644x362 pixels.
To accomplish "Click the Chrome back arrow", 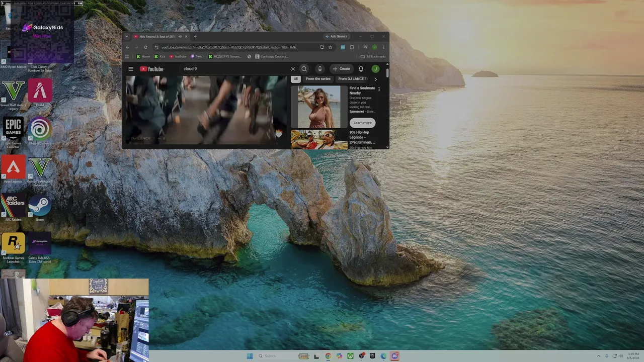I will pyautogui.click(x=127, y=47).
